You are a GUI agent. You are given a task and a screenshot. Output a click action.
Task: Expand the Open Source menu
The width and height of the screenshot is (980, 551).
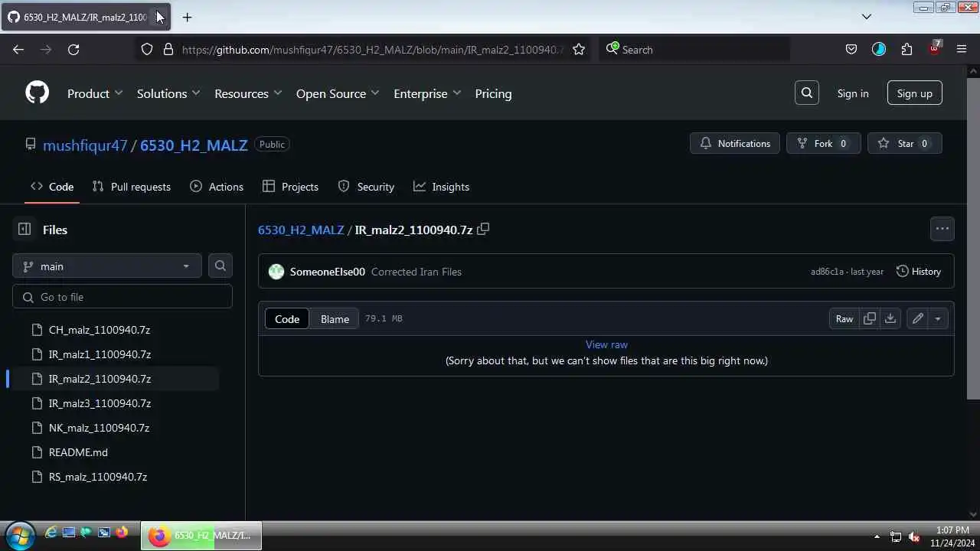pos(338,93)
